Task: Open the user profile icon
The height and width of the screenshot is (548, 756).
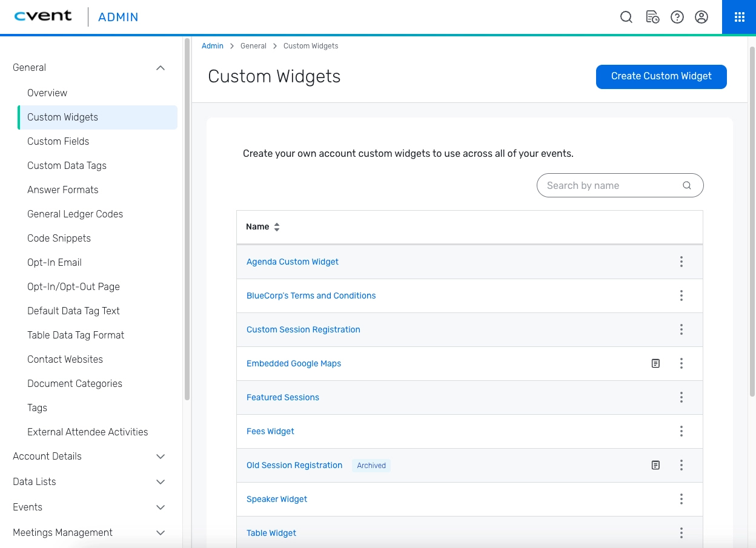Action: tap(701, 17)
